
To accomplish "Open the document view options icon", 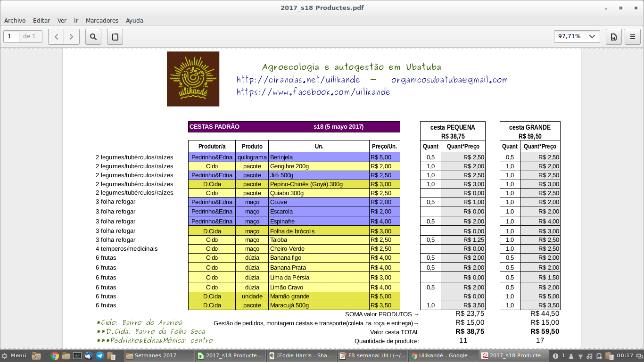I will coord(614,36).
